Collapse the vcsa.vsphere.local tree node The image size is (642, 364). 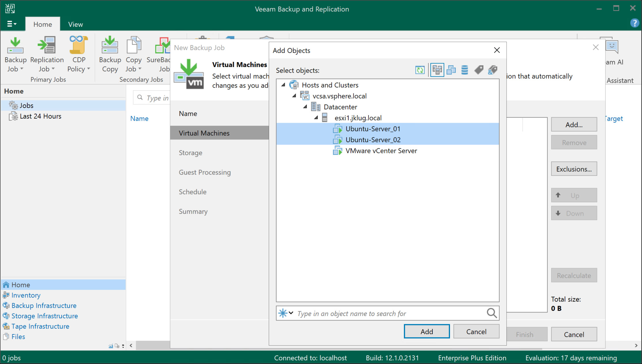294,96
